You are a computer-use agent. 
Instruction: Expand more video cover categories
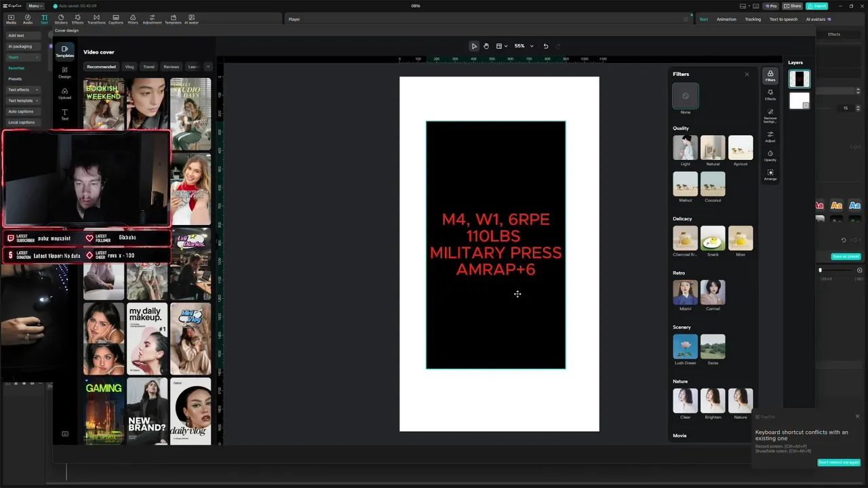(208, 66)
